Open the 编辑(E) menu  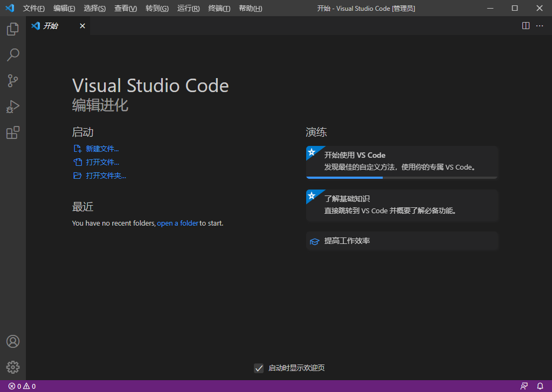(64, 9)
